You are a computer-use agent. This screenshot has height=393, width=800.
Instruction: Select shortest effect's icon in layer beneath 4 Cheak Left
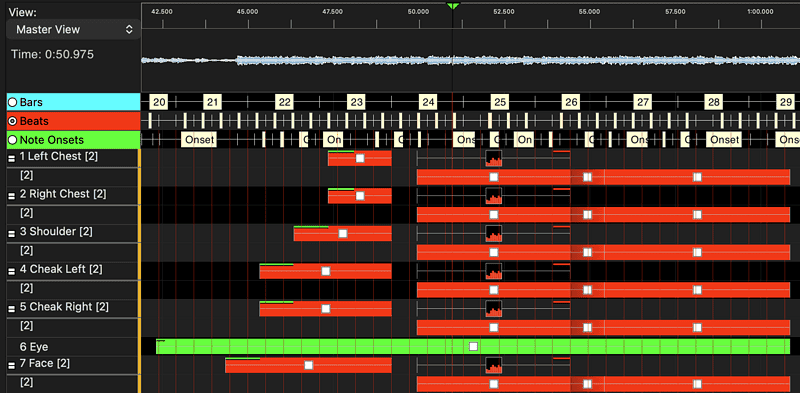pos(587,290)
